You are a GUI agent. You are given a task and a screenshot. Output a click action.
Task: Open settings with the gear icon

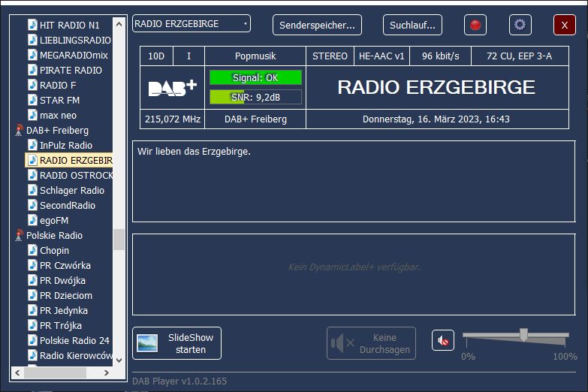tap(520, 25)
